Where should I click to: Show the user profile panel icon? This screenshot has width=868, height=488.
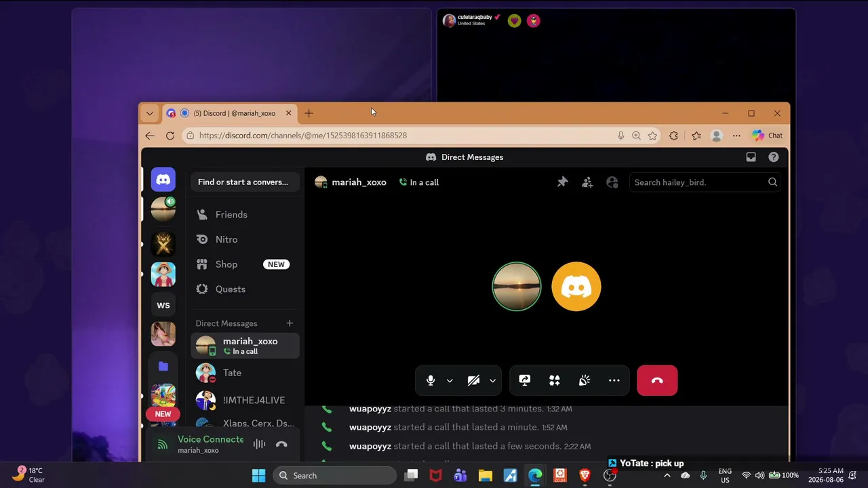tap(612, 182)
